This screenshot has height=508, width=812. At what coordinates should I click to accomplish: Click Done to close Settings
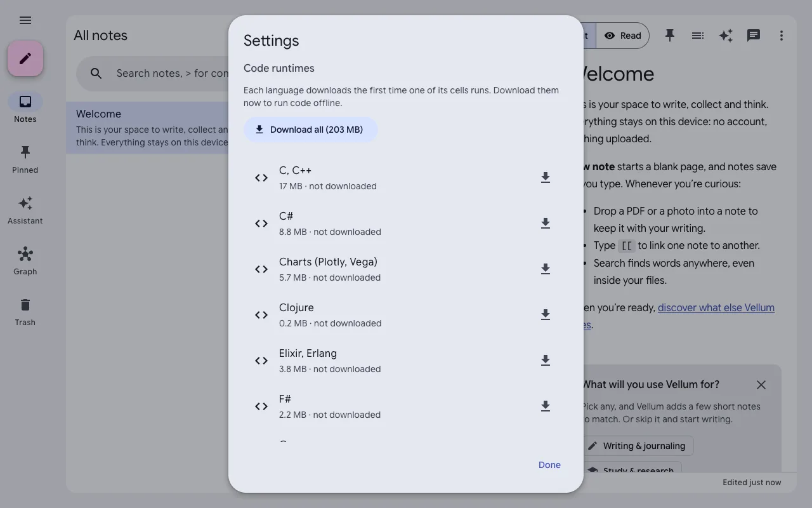tap(549, 465)
